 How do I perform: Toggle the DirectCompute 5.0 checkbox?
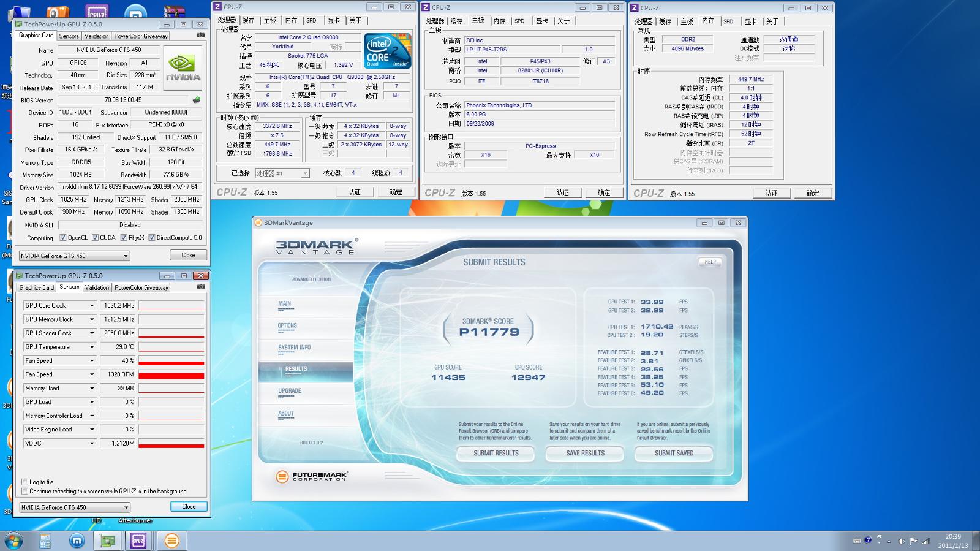pos(152,238)
